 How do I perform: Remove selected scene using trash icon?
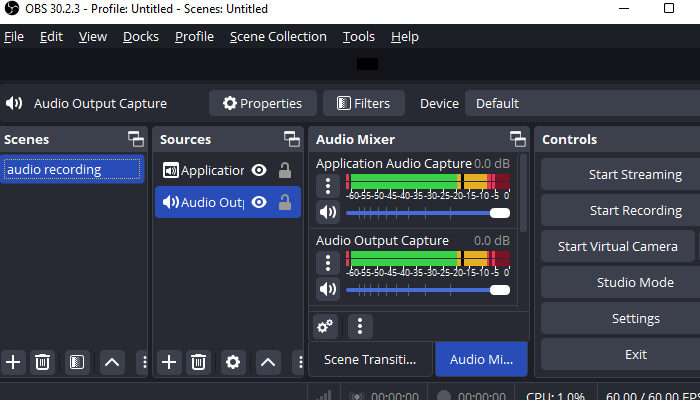click(x=43, y=362)
